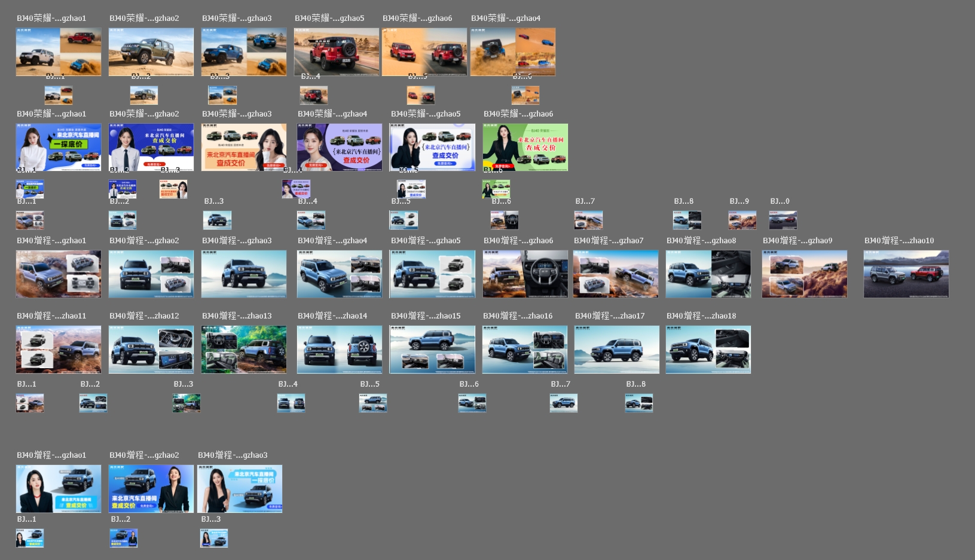The height and width of the screenshot is (560, 975).
Task: Click the small BJ...9 label
Action: (x=739, y=201)
